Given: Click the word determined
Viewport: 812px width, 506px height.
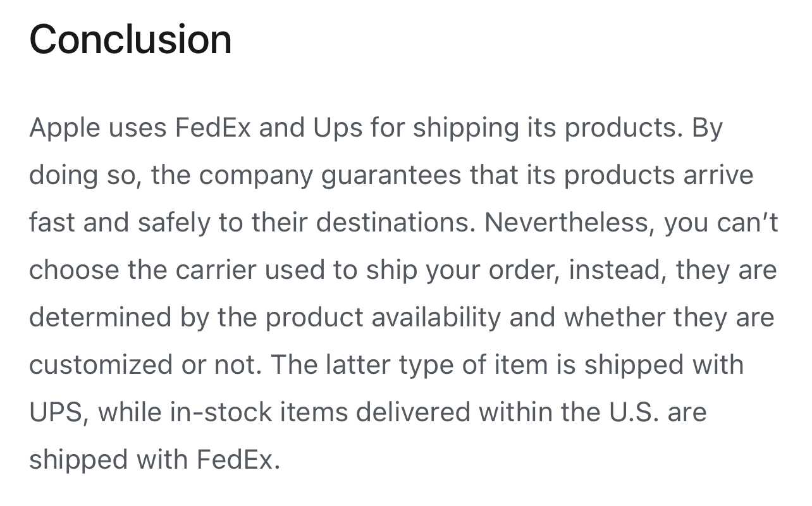Looking at the screenshot, I should (100, 318).
